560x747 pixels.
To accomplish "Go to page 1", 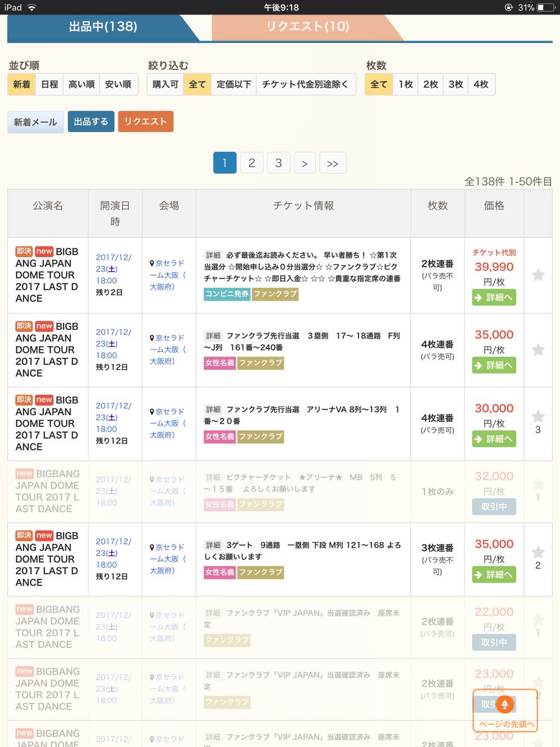I will click(225, 163).
